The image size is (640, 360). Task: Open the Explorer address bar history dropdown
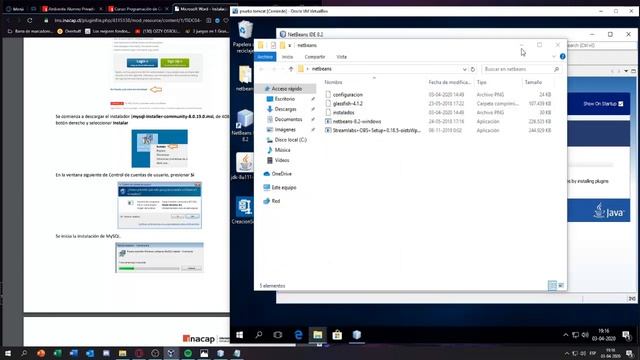click(x=464, y=69)
